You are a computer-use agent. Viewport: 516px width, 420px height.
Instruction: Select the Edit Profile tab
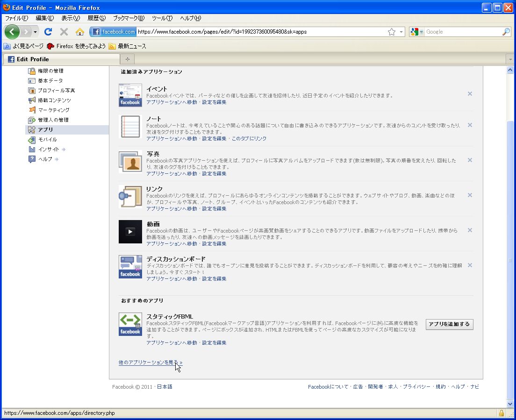(x=62, y=59)
